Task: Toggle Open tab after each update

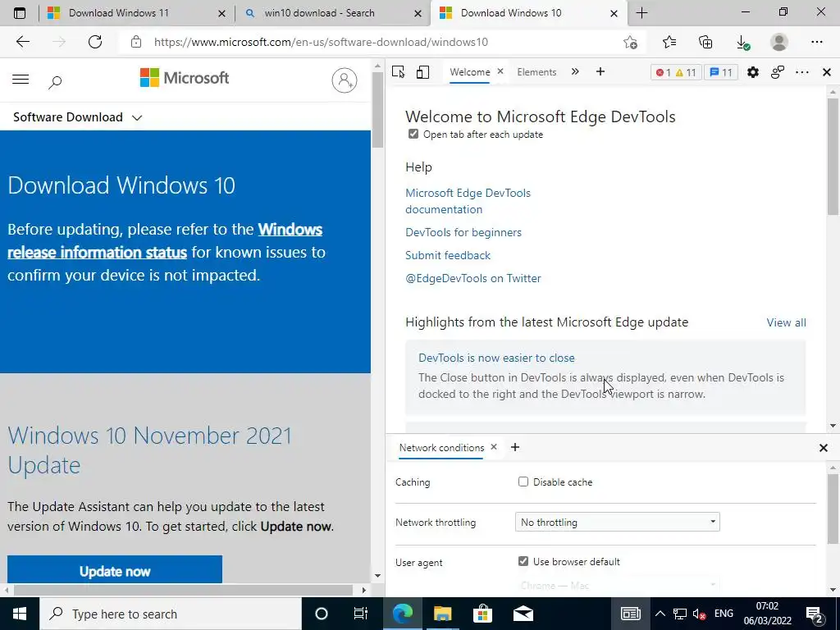Action: [413, 134]
